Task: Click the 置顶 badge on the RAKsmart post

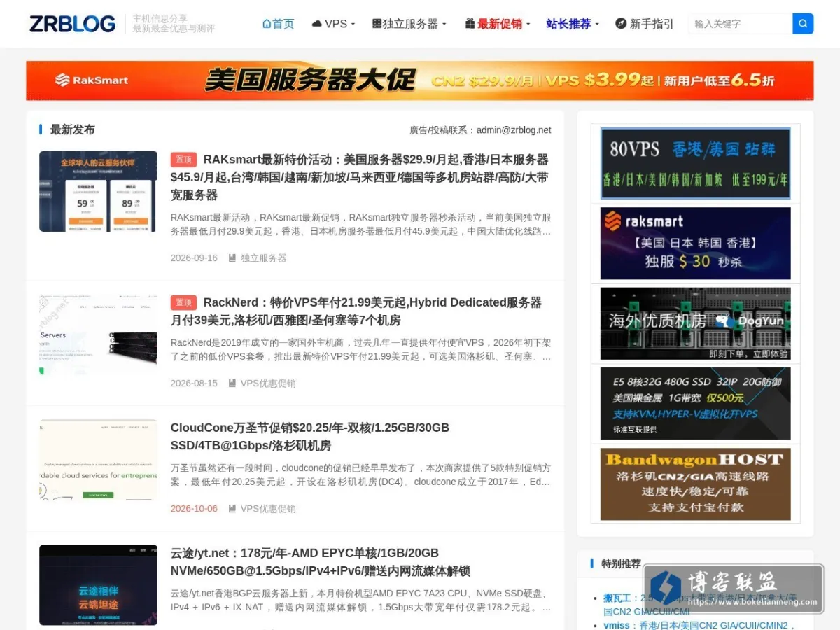Action: 183,160
